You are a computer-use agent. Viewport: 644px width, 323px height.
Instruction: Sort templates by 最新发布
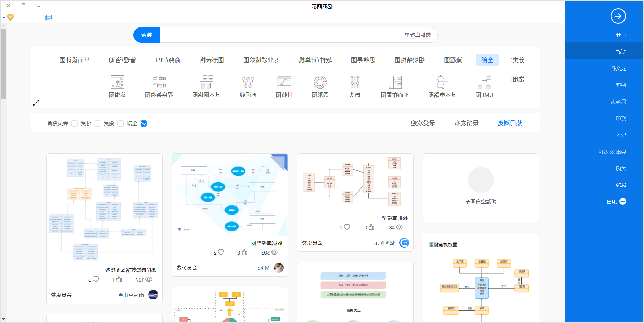(466, 123)
